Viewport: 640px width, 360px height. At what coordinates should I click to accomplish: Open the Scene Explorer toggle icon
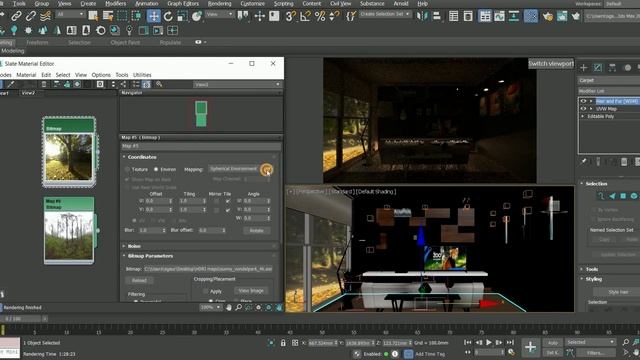(x=453, y=16)
